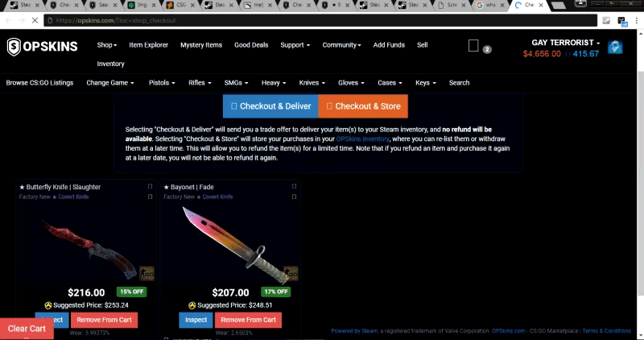Click the Powered by Steam link
Image resolution: width=644 pixels, height=340 pixels.
[354, 330]
